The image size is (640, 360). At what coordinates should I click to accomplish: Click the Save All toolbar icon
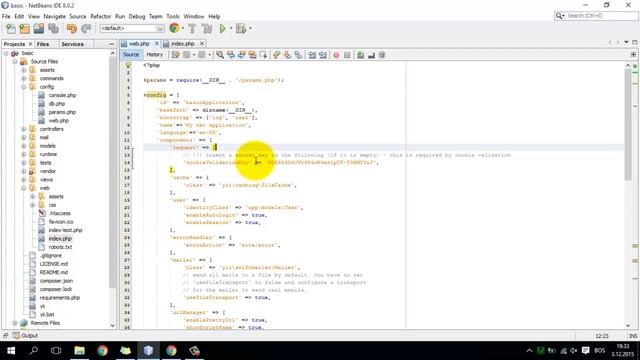(x=53, y=29)
